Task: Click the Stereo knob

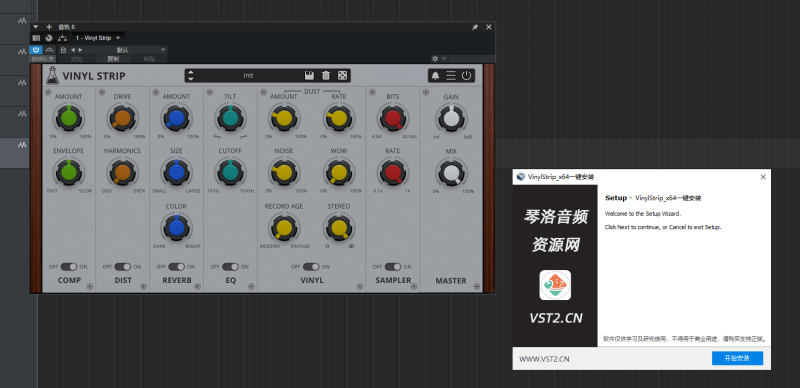Action: coord(339,228)
